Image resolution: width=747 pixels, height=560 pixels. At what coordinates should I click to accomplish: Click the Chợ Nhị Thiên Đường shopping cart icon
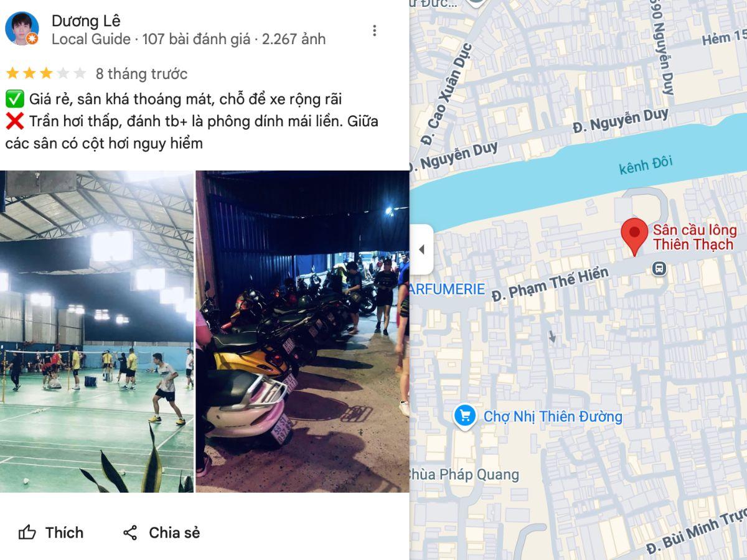coord(464,416)
